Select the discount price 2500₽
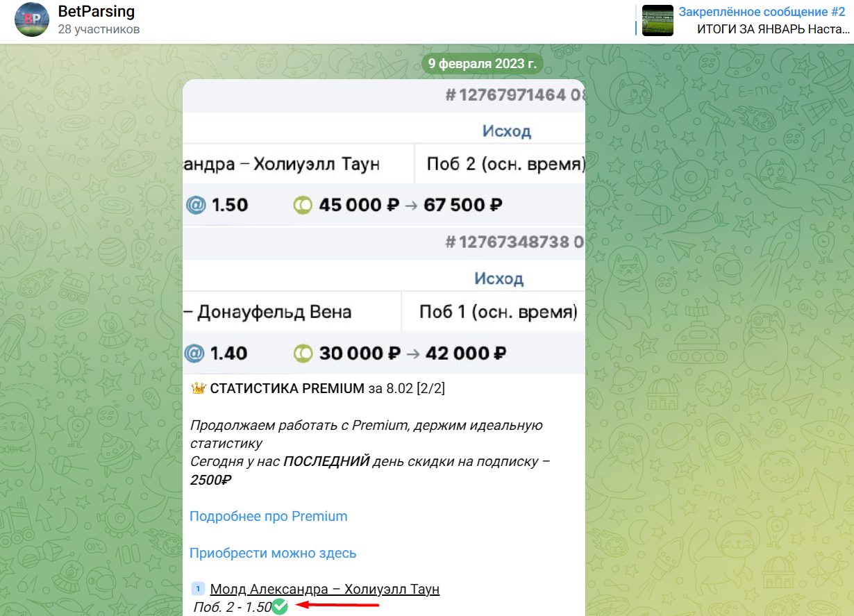This screenshot has height=616, width=854. pos(211,479)
